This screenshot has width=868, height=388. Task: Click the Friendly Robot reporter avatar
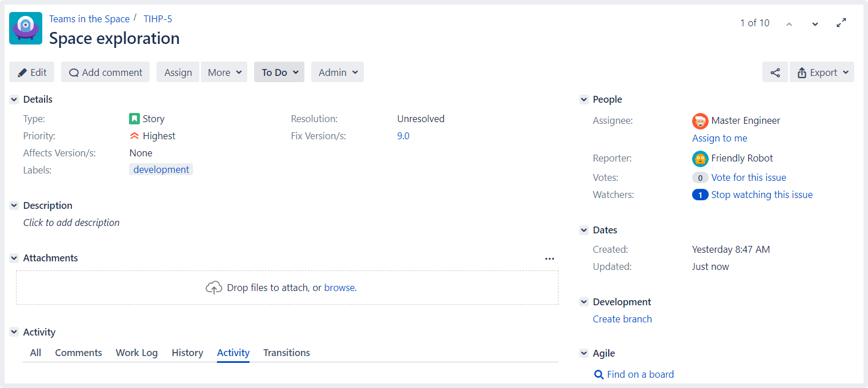[x=700, y=159]
